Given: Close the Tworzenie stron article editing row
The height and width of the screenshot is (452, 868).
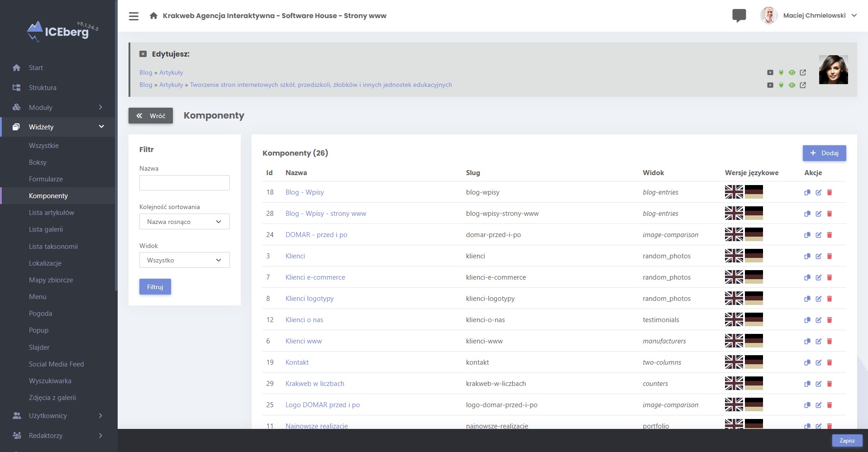Looking at the screenshot, I should [x=770, y=85].
